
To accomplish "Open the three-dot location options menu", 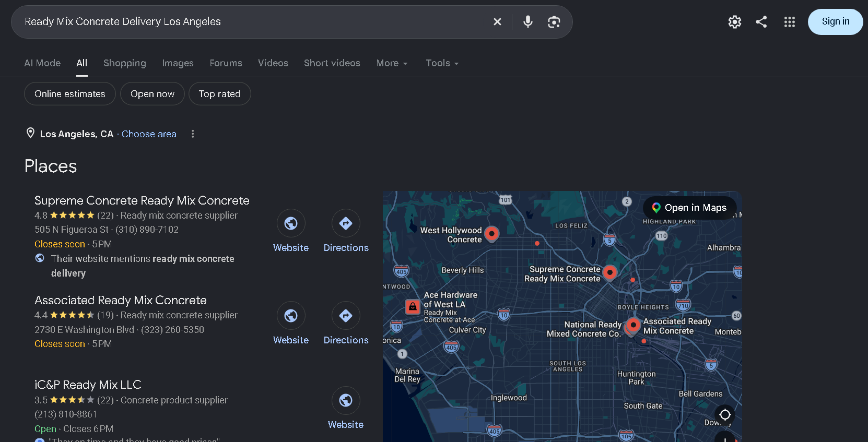I will 193,134.
